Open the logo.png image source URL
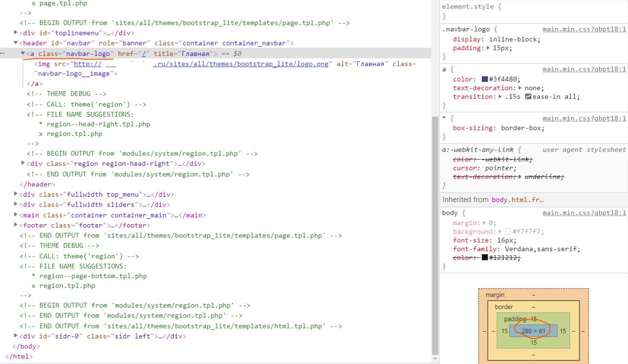The image size is (628, 364). [x=201, y=64]
